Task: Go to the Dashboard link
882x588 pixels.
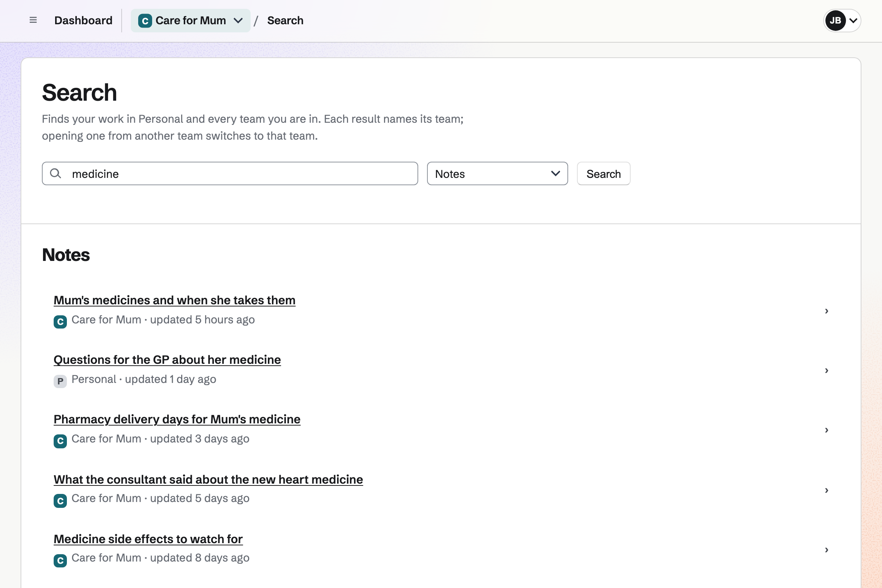Action: point(83,20)
